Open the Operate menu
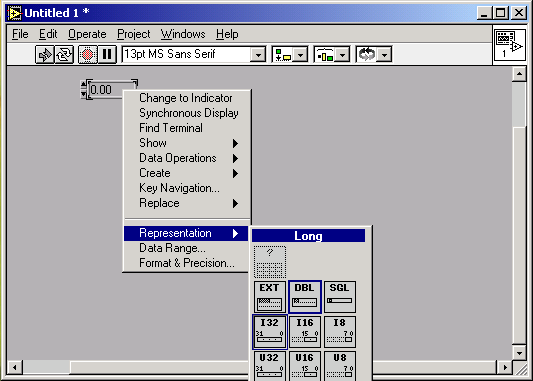Viewport: 533px width, 381px height. point(87,34)
